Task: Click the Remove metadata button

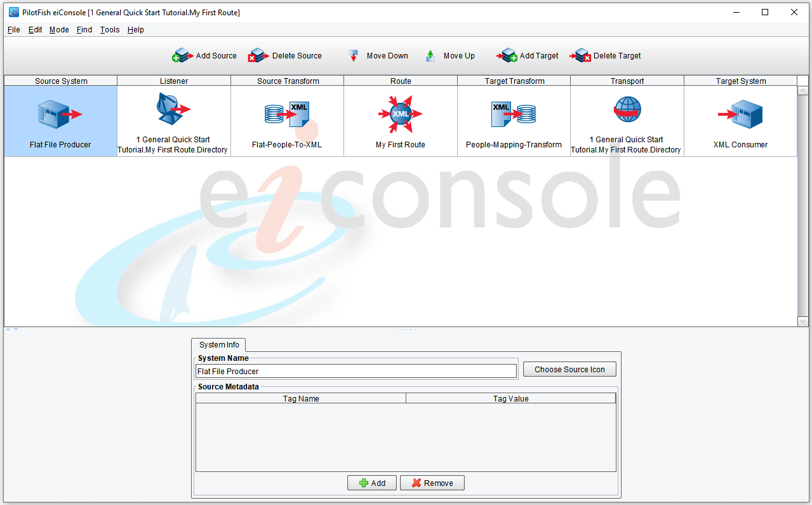Action: (432, 483)
